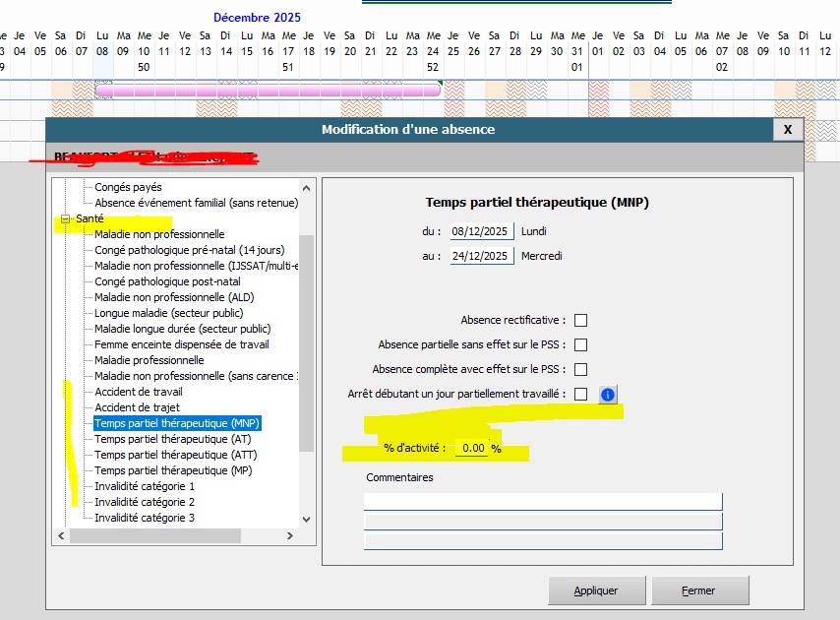Click the Me 24 day column header
This screenshot has height=620, width=840.
click(433, 51)
